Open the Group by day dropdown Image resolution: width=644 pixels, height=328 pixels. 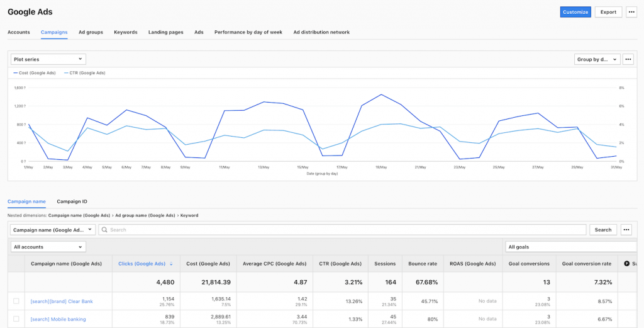(x=597, y=59)
